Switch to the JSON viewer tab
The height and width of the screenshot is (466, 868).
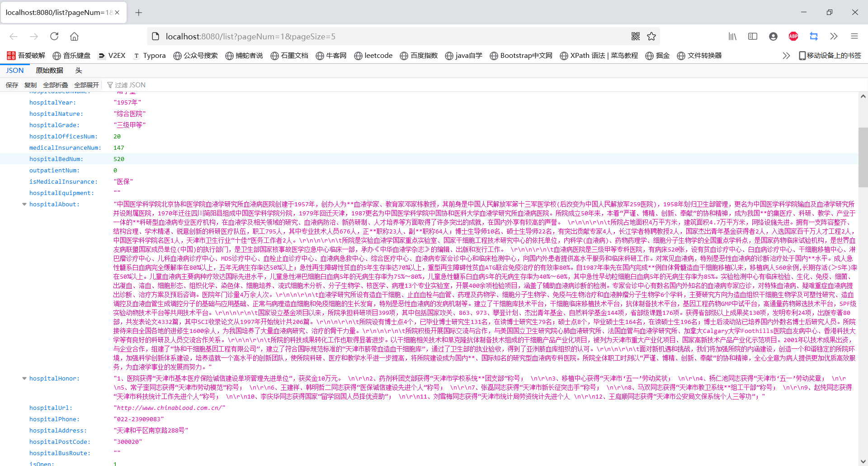pos(15,70)
